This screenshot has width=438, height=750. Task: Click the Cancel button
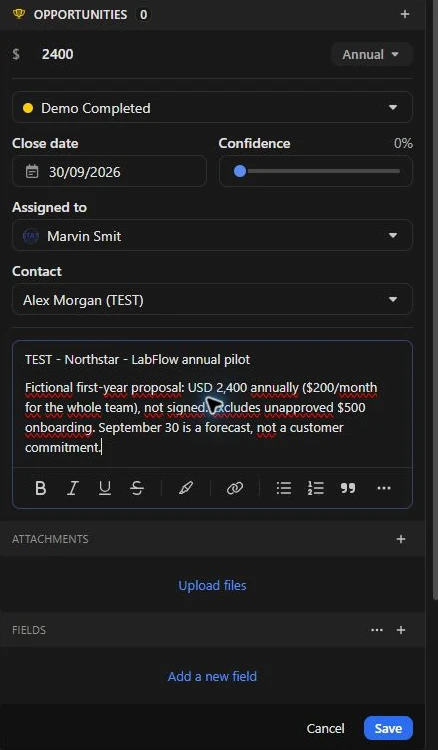point(325,728)
